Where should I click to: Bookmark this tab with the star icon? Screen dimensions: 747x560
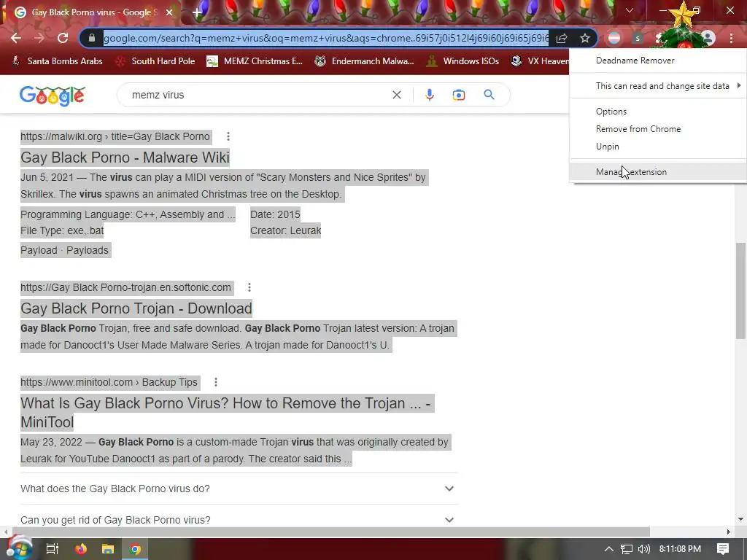tap(585, 38)
